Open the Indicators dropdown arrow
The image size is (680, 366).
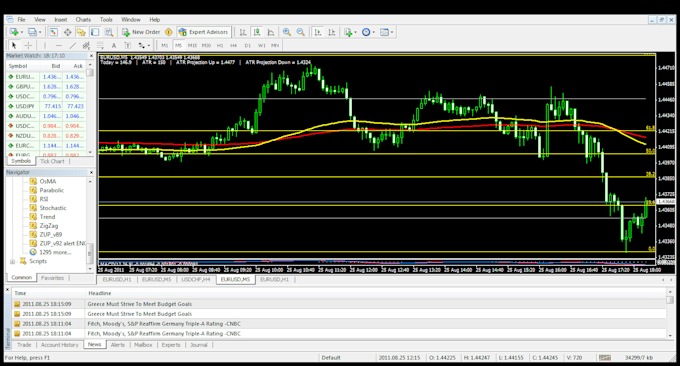pyautogui.click(x=356, y=32)
